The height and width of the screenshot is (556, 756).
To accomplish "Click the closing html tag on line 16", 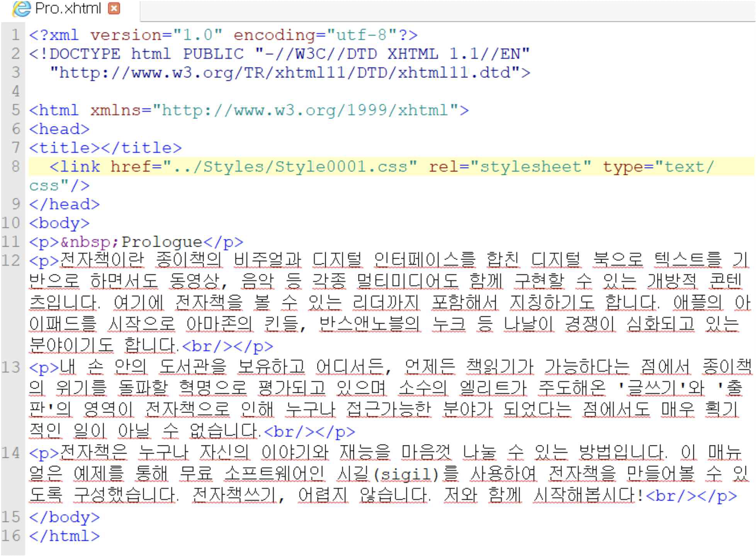I will click(x=64, y=536).
